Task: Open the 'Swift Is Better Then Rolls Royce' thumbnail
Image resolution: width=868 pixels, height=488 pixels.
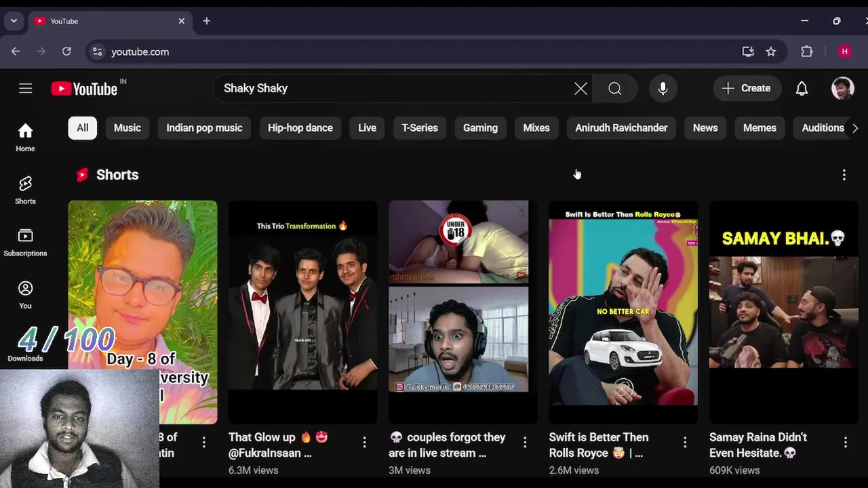Action: tap(623, 312)
